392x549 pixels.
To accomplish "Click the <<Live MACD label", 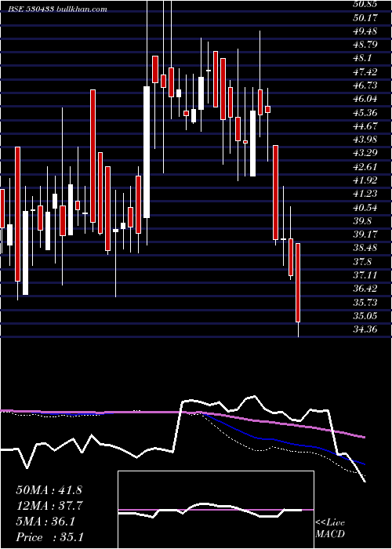I will (330, 529).
